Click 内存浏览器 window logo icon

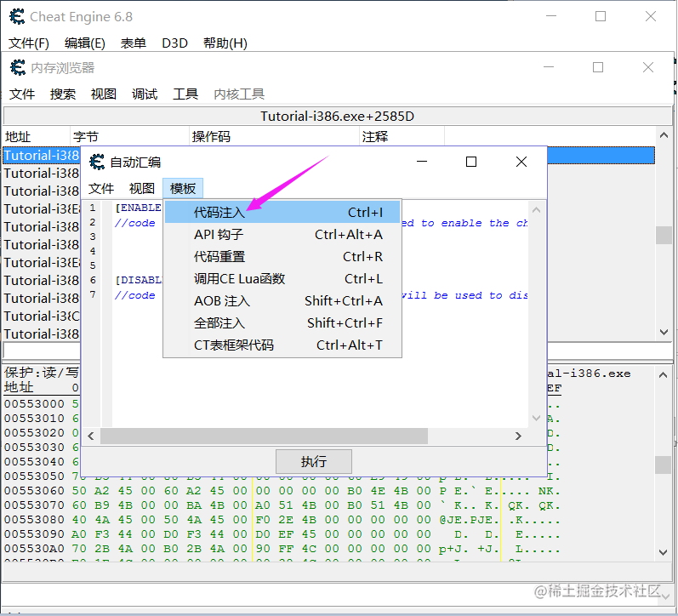click(x=18, y=67)
